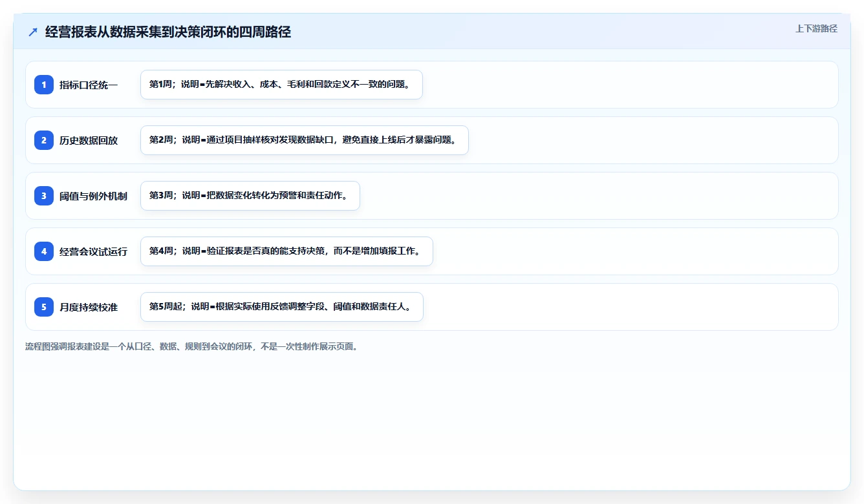Click the title 经营报表从数据采集到决策闭环的四周路径
The width and height of the screenshot is (864, 504).
pos(168,32)
